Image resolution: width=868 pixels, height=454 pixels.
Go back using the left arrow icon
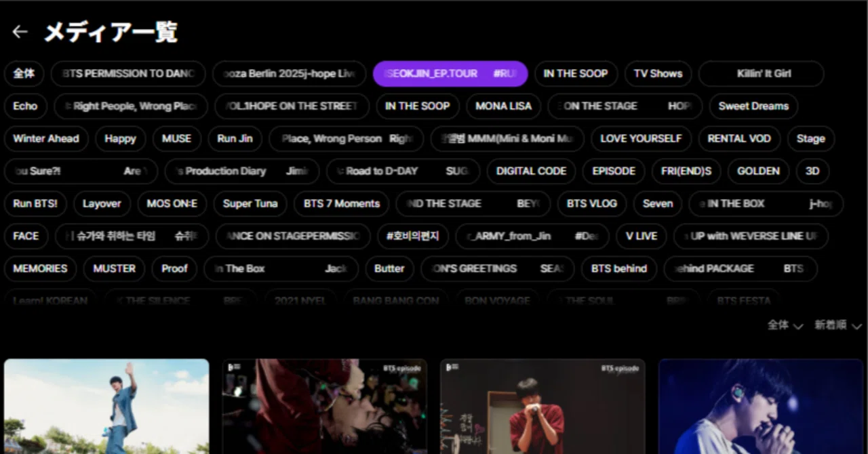[20, 31]
